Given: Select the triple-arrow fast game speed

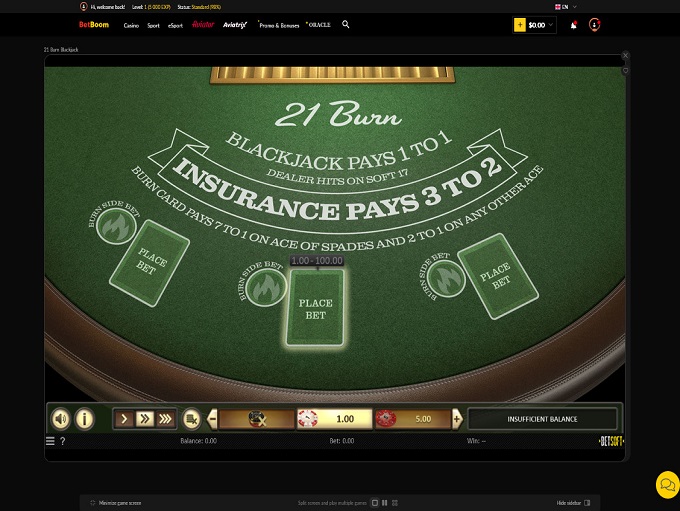Looking at the screenshot, I should tap(166, 419).
